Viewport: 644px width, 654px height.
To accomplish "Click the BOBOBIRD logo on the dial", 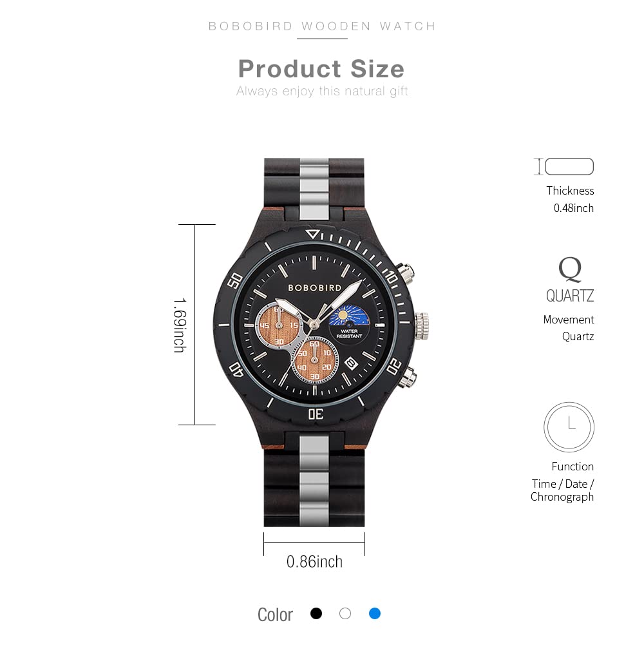I will 315,288.
